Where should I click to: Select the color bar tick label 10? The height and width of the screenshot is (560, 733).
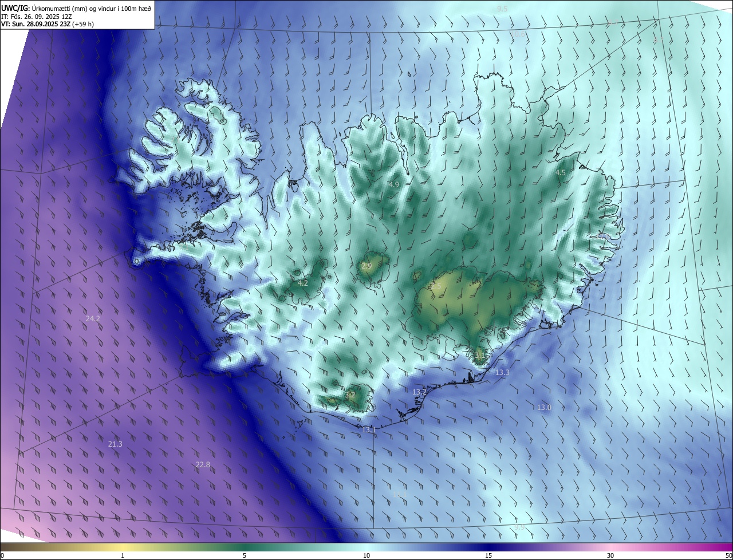(x=366, y=555)
